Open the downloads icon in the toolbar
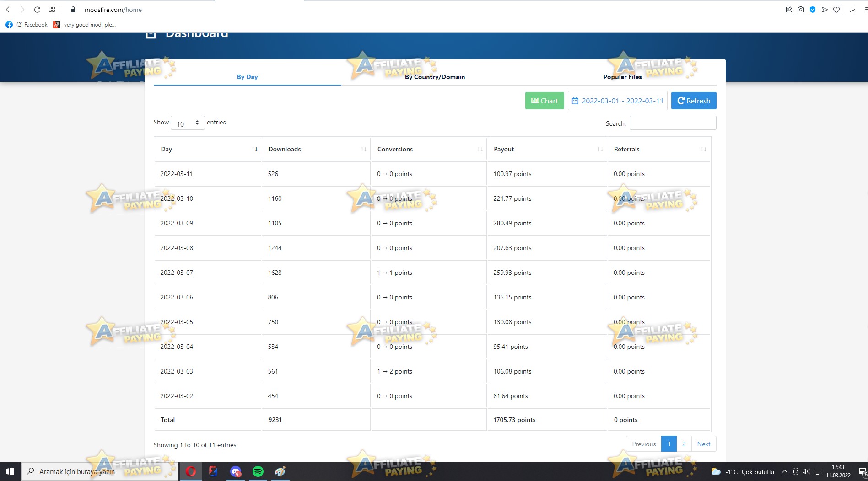Viewport: 868px width, 481px height. pyautogui.click(x=853, y=9)
